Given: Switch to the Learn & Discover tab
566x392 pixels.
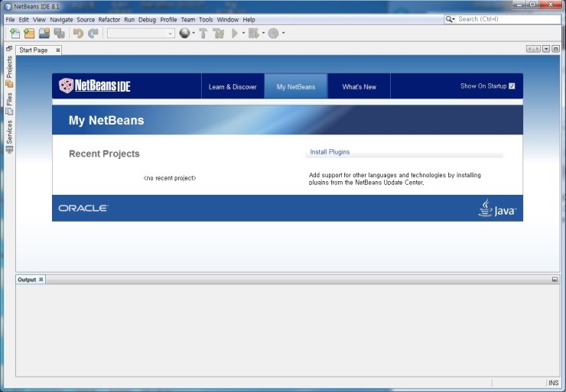Looking at the screenshot, I should click(x=233, y=87).
